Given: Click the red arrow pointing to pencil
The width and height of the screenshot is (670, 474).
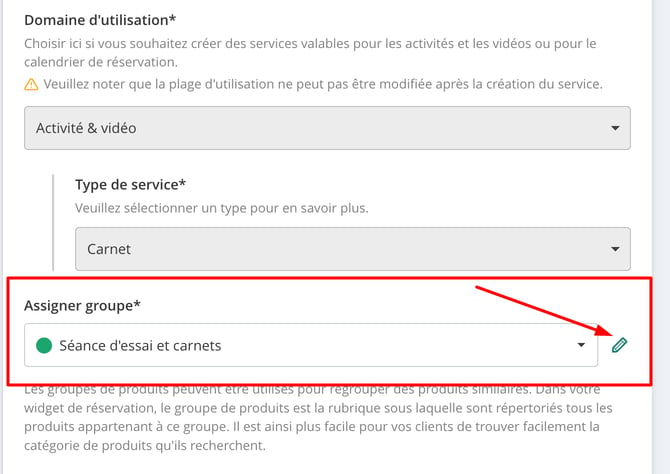Looking at the screenshot, I should click(544, 311).
